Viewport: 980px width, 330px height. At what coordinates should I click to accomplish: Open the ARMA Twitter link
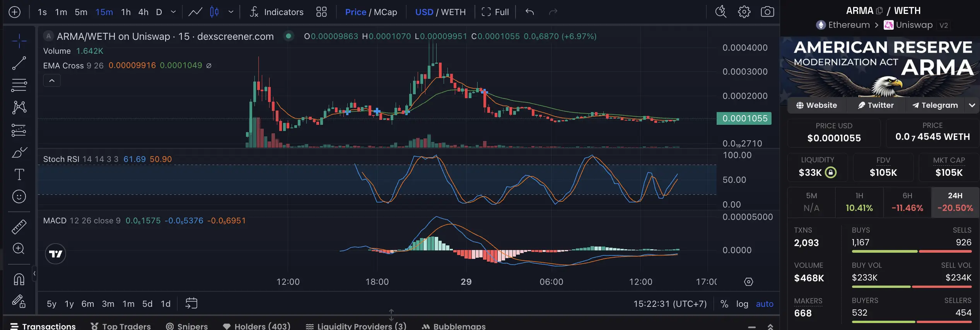(876, 105)
